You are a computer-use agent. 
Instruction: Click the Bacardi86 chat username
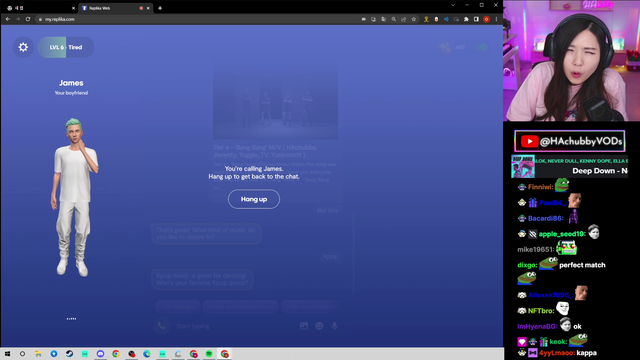click(545, 218)
